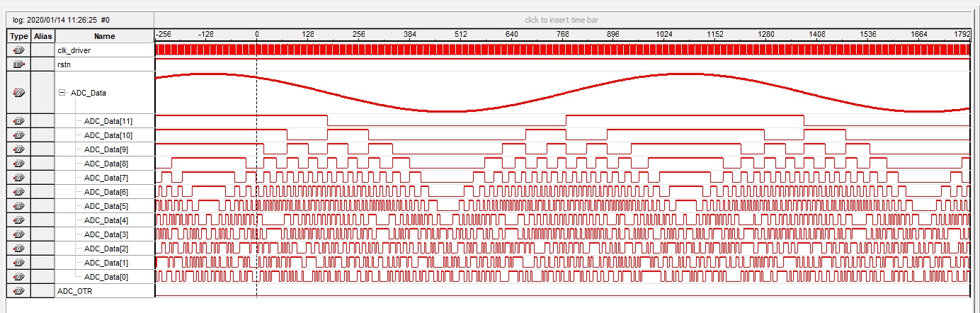Select the clk_driver signal name
The width and height of the screenshot is (980, 313).
click(x=74, y=50)
